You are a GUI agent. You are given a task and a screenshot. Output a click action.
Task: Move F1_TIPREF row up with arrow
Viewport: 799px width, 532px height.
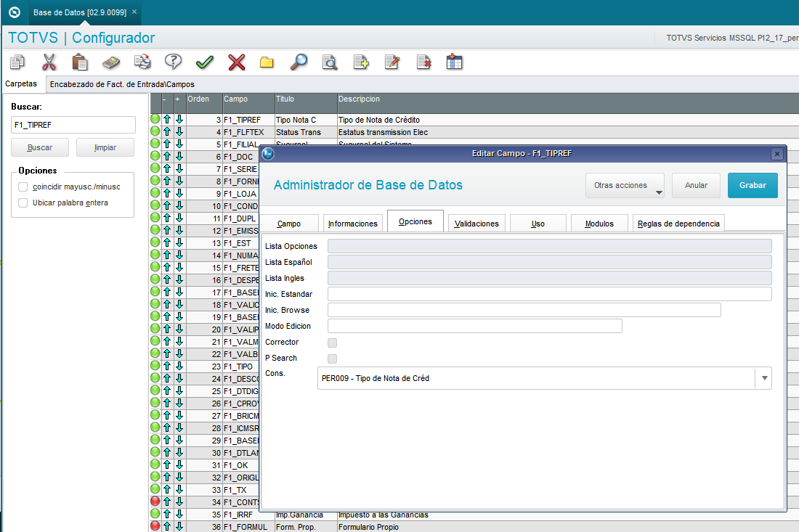pyautogui.click(x=167, y=120)
